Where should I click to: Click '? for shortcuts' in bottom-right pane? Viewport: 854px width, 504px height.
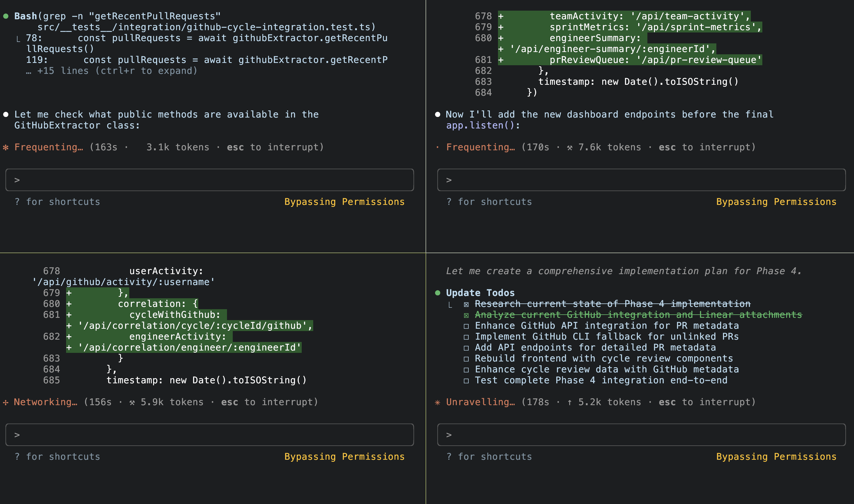[x=489, y=457]
